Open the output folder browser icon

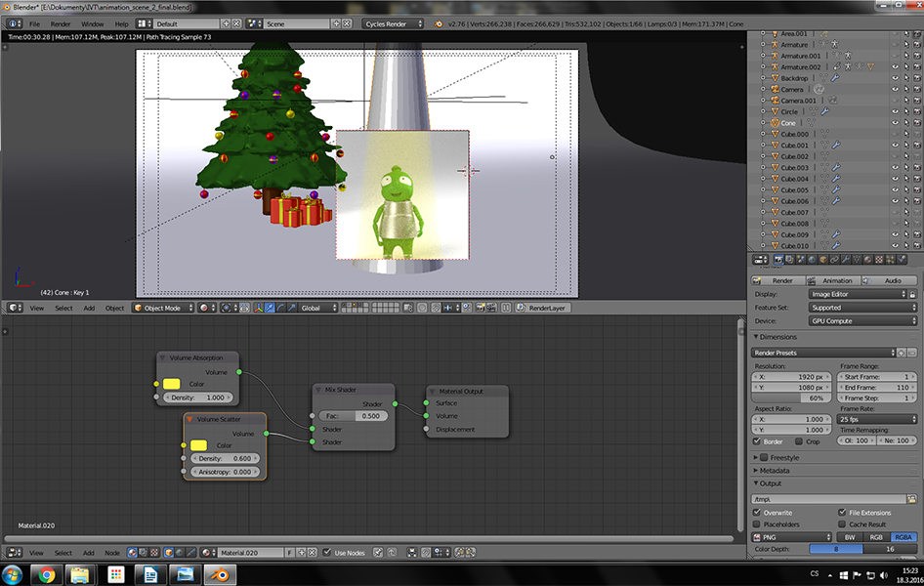click(x=911, y=498)
